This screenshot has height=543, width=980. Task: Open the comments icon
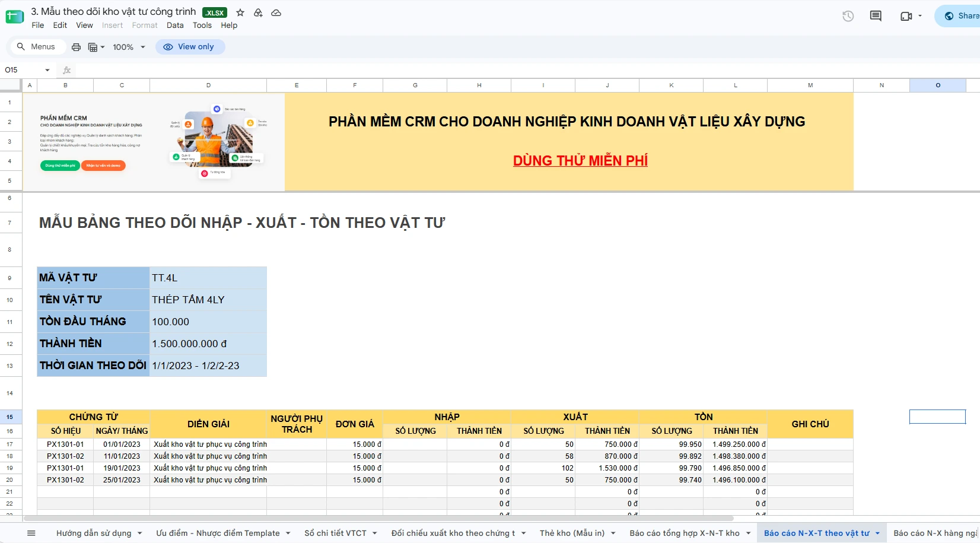[x=876, y=16]
